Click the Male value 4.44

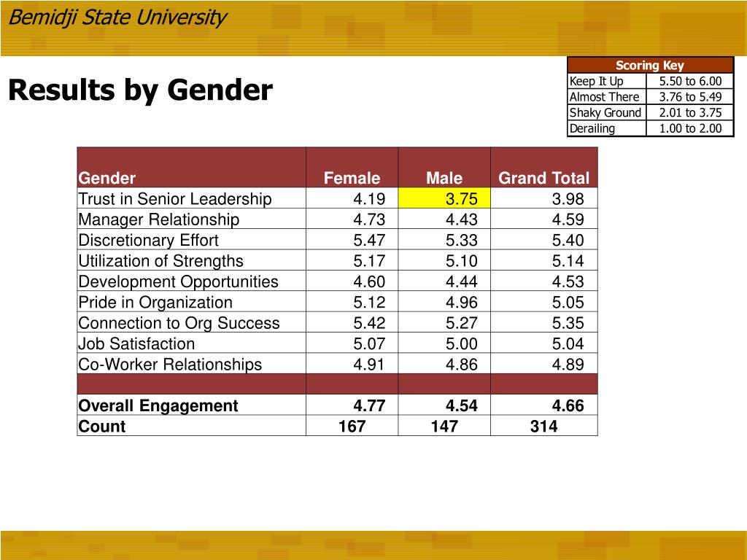(461, 281)
